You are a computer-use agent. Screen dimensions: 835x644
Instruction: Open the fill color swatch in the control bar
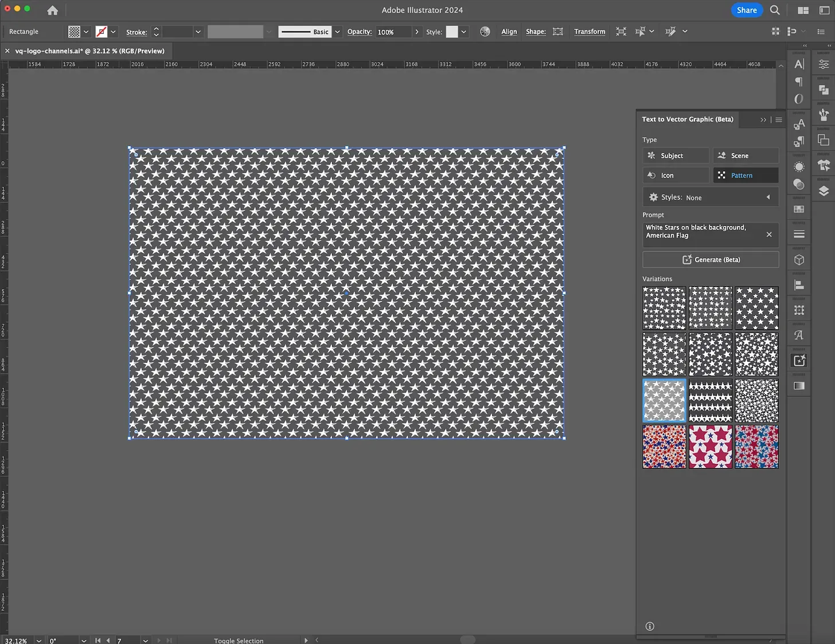click(75, 32)
